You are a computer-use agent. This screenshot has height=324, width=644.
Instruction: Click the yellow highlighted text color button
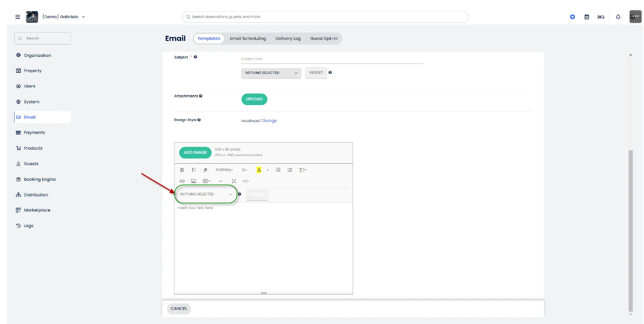click(259, 170)
